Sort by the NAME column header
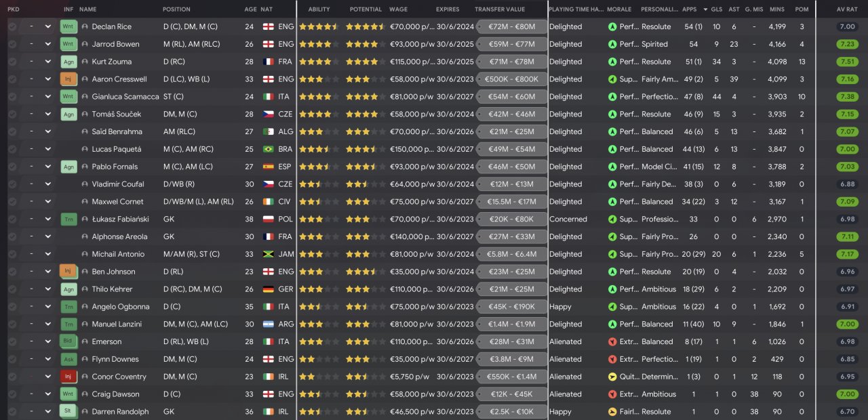The height and width of the screenshot is (420, 868). click(88, 9)
